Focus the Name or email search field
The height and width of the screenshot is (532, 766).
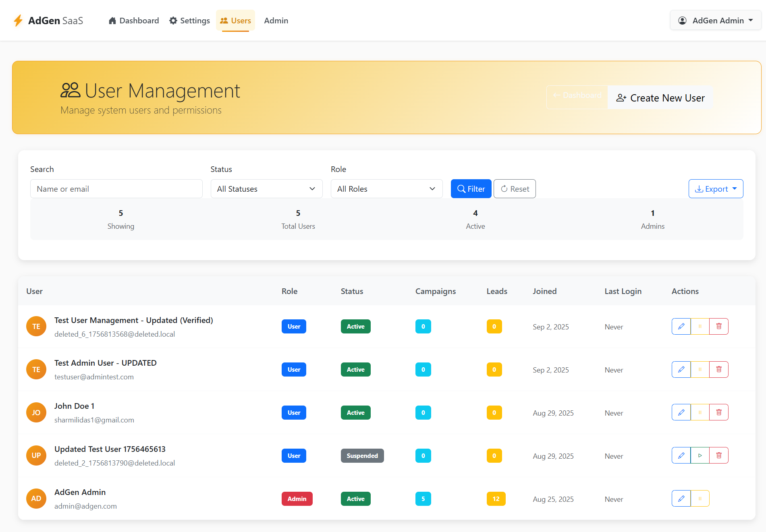116,189
